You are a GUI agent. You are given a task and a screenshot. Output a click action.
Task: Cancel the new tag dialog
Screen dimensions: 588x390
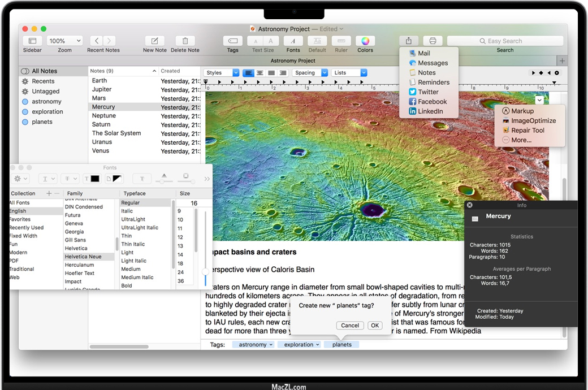coord(350,326)
